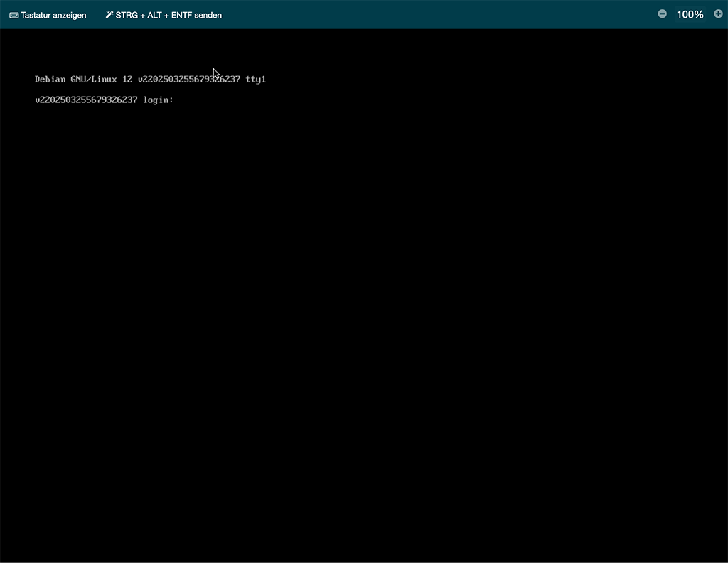Image resolution: width=728 pixels, height=563 pixels.
Task: Click the Debian GNU/Linux 12 banner text
Action: pos(84,80)
